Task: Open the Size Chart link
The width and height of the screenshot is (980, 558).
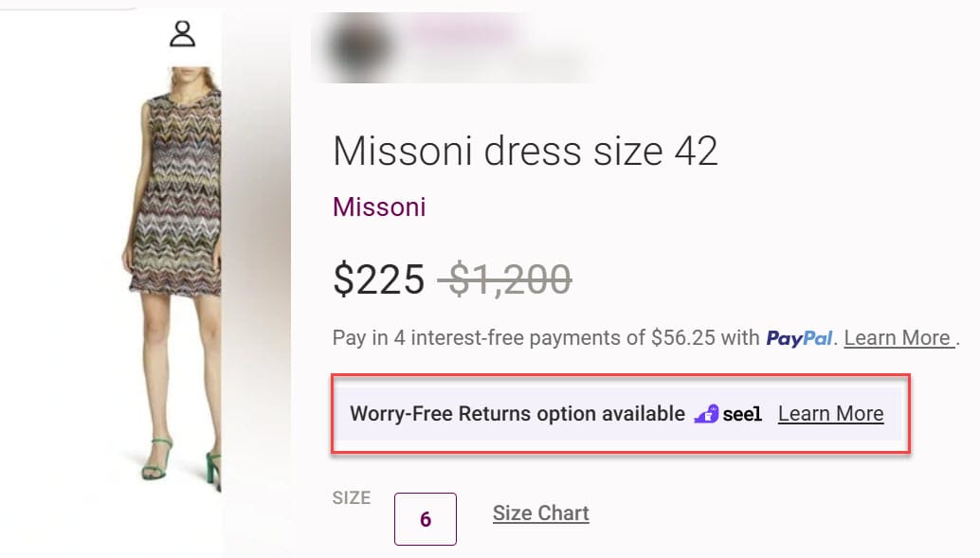Action: coord(540,513)
